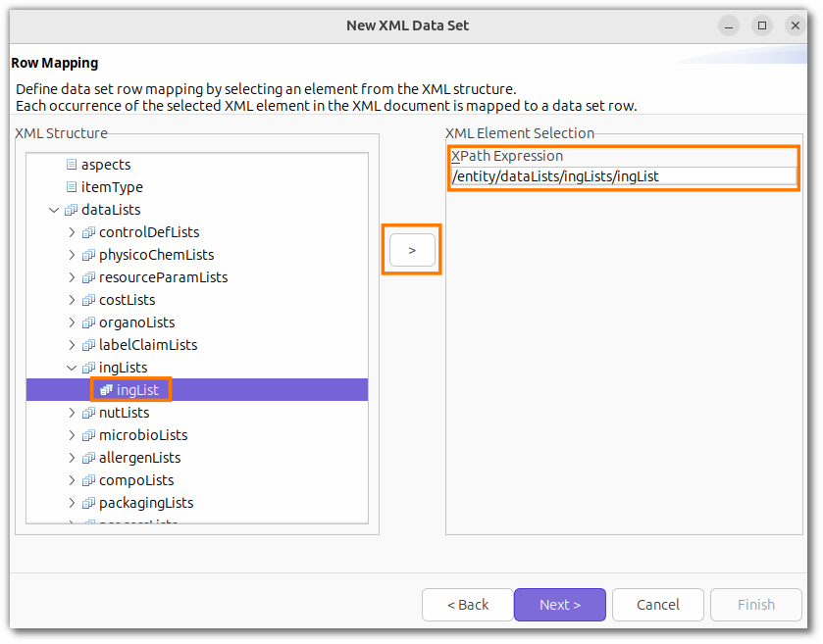Screen dimensions: 823x644
Task: Click the ingLists node icon
Action: point(88,368)
